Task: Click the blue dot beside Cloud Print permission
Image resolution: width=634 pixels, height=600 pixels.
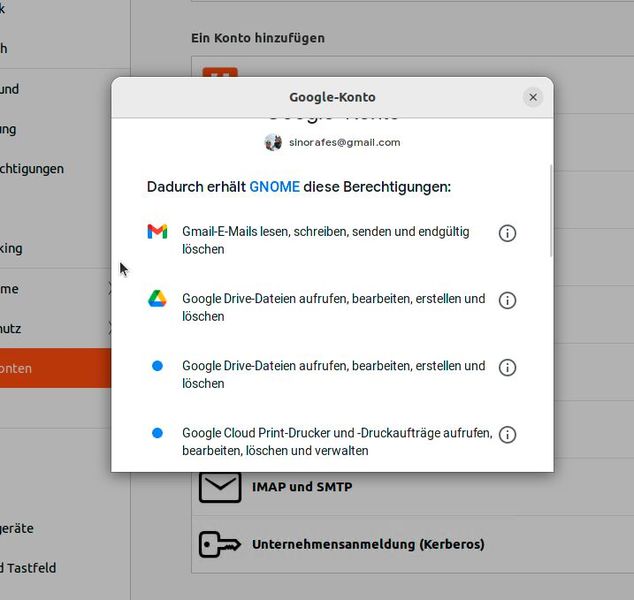Action: (x=157, y=433)
